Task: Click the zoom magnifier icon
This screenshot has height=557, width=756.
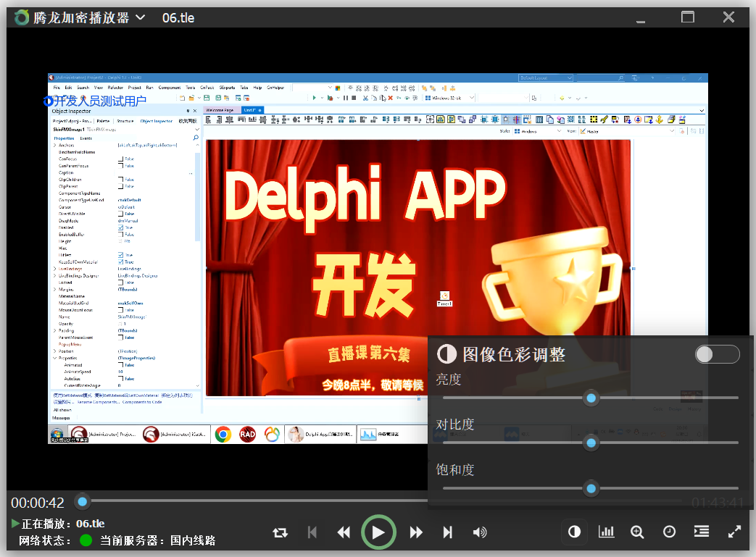Action: (637, 532)
